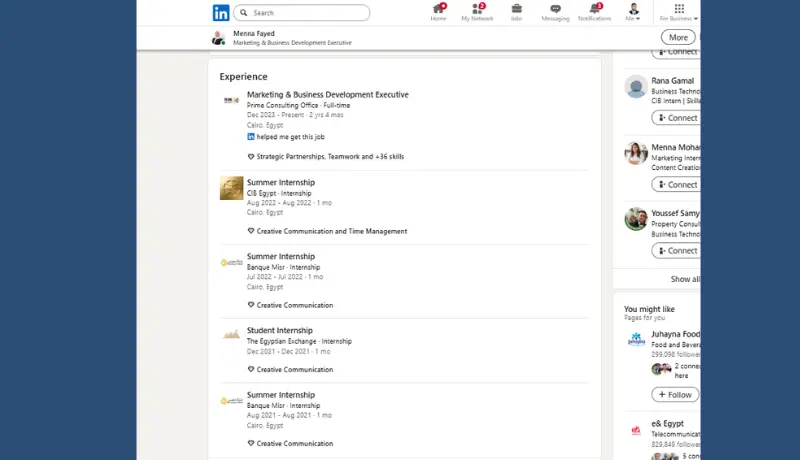Connect with Menna Mohamed
Viewport: 800px width, 460px height.
click(x=677, y=185)
